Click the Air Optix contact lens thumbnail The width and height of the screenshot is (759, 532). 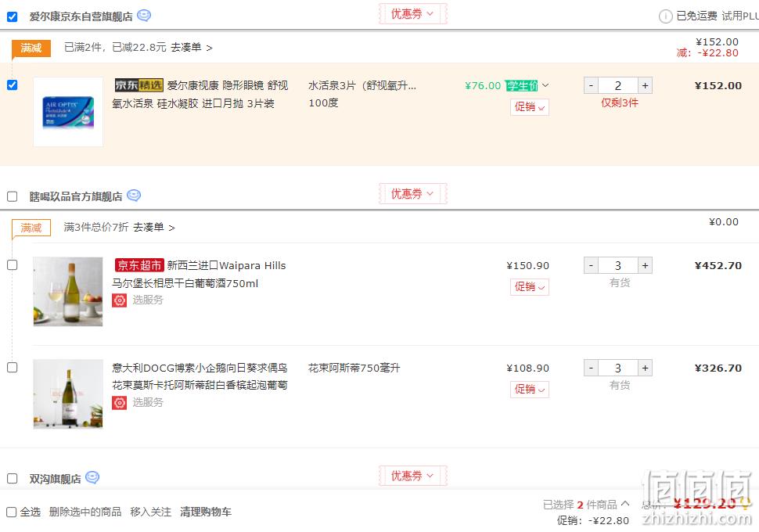(x=68, y=112)
